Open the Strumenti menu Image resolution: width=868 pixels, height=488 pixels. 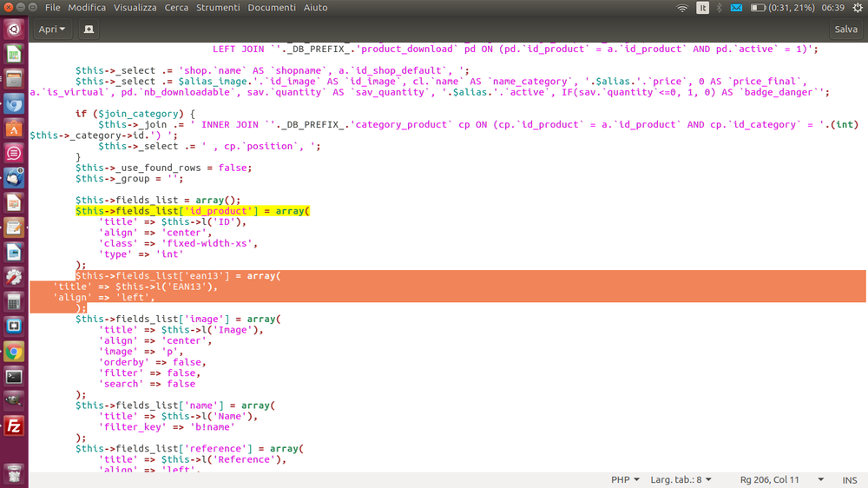[218, 8]
